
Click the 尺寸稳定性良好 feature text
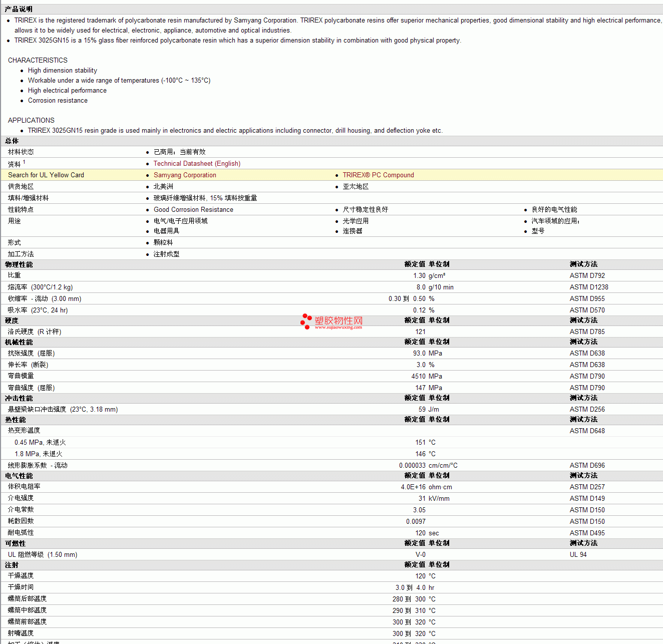366,210
